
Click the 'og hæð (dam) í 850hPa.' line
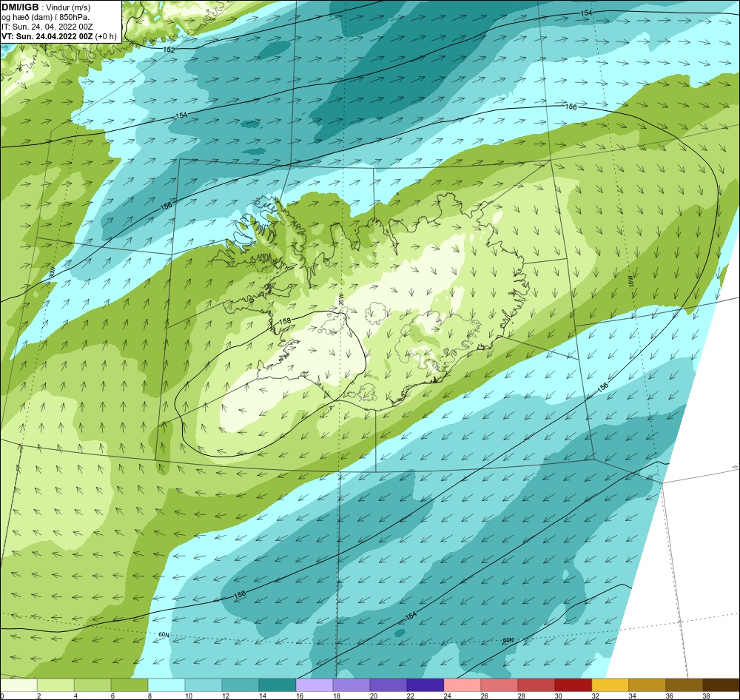click(45, 17)
